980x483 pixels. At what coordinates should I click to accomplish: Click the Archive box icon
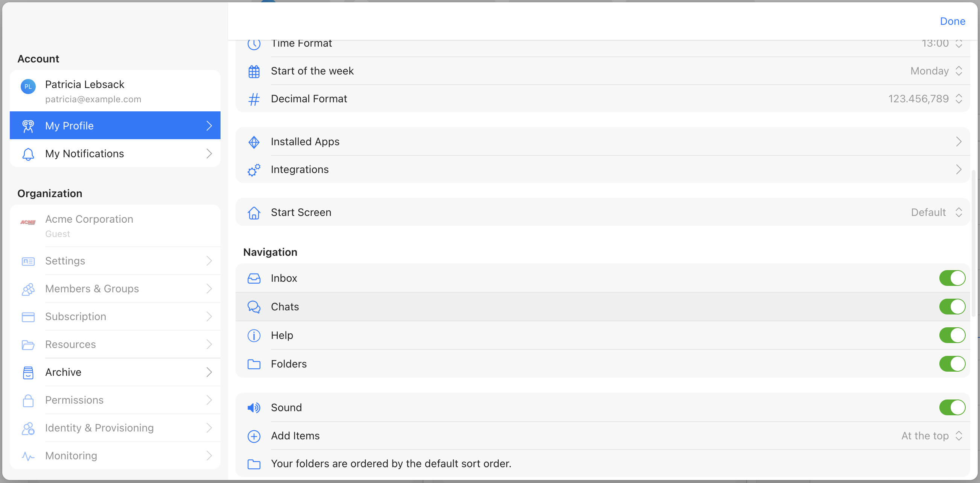pyautogui.click(x=28, y=372)
